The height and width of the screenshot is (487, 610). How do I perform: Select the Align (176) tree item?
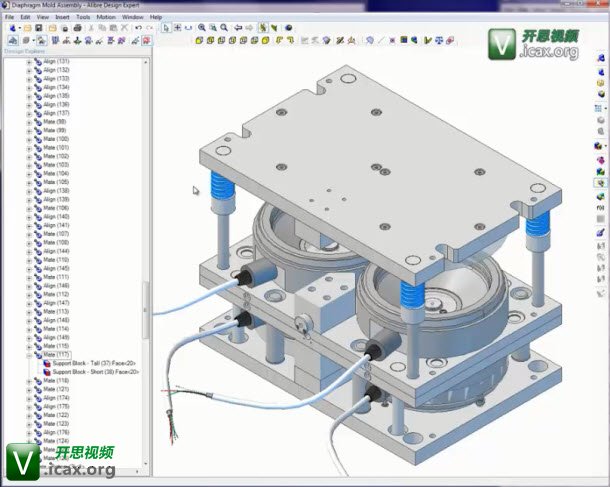[x=56, y=432]
